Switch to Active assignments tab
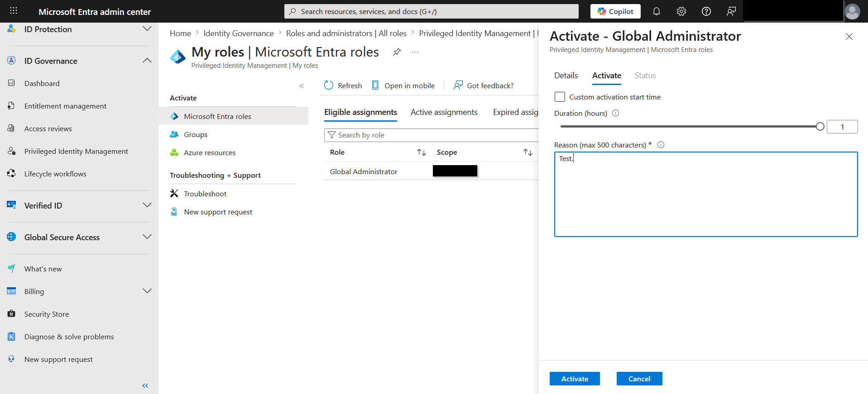 point(444,112)
